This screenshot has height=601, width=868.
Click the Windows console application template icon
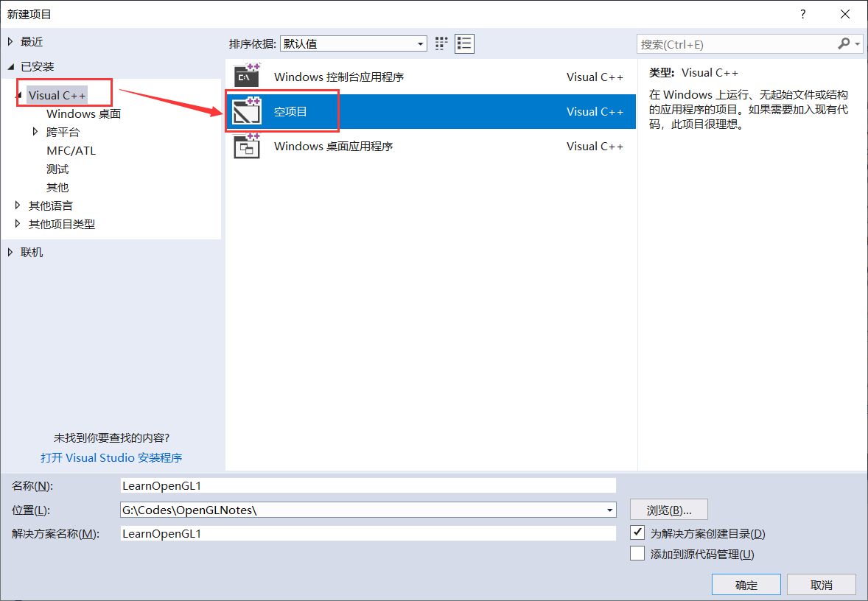click(x=247, y=76)
